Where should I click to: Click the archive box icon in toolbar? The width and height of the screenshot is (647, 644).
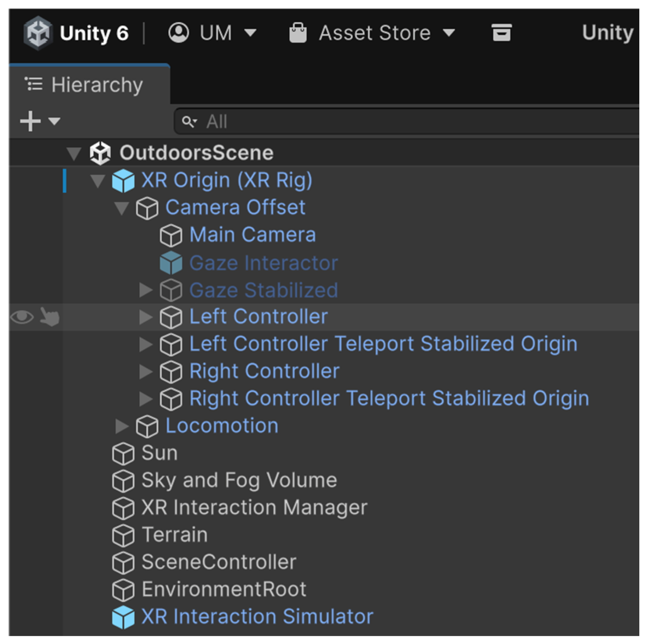(x=501, y=33)
